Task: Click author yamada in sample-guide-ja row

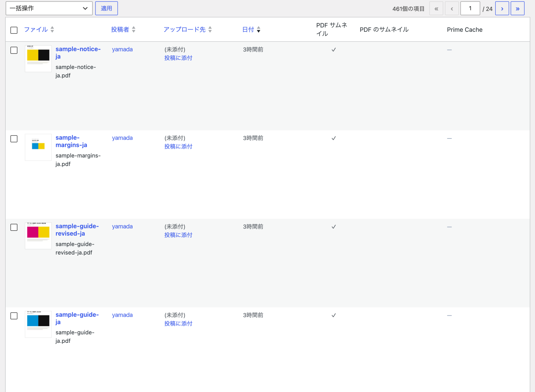Action: (x=122, y=315)
